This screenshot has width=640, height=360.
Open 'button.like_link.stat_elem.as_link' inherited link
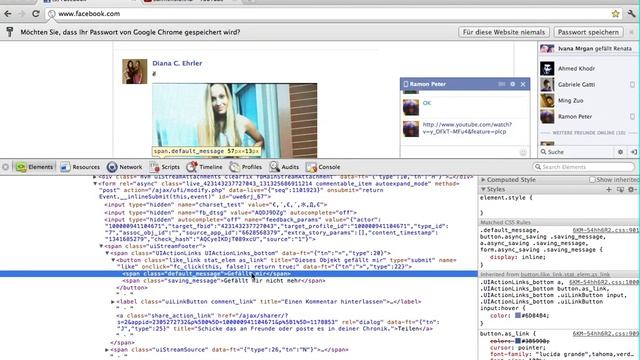pos(565,274)
